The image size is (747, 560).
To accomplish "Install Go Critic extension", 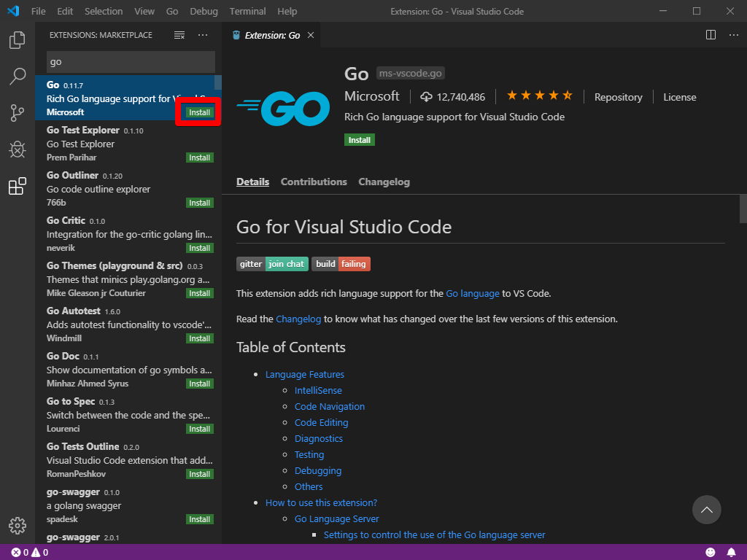I will [x=200, y=248].
